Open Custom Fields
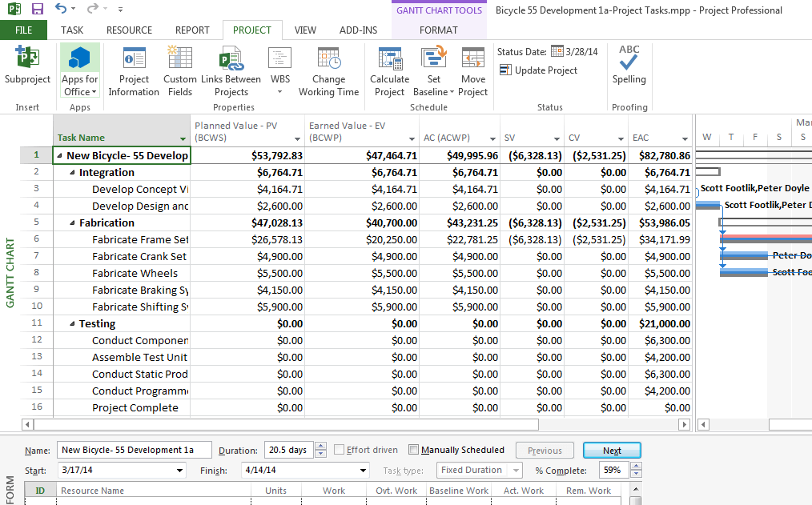This screenshot has height=505, width=812. 179,71
